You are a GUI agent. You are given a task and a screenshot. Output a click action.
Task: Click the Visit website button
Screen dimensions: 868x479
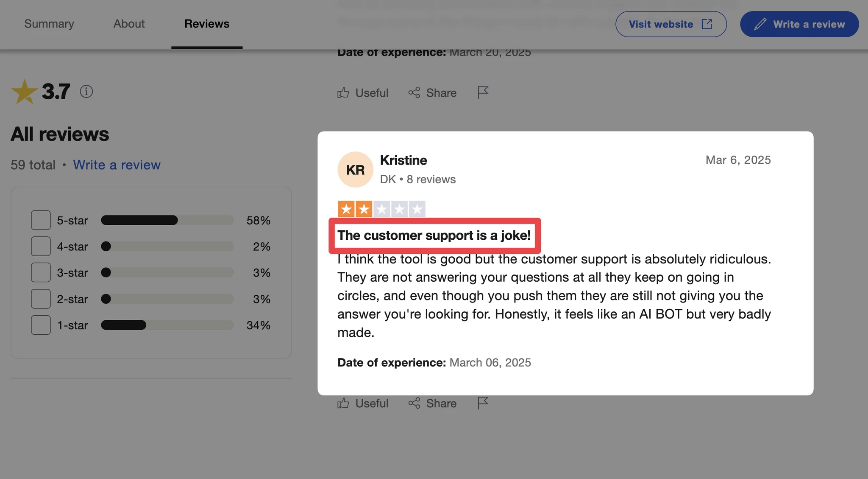[x=671, y=24]
